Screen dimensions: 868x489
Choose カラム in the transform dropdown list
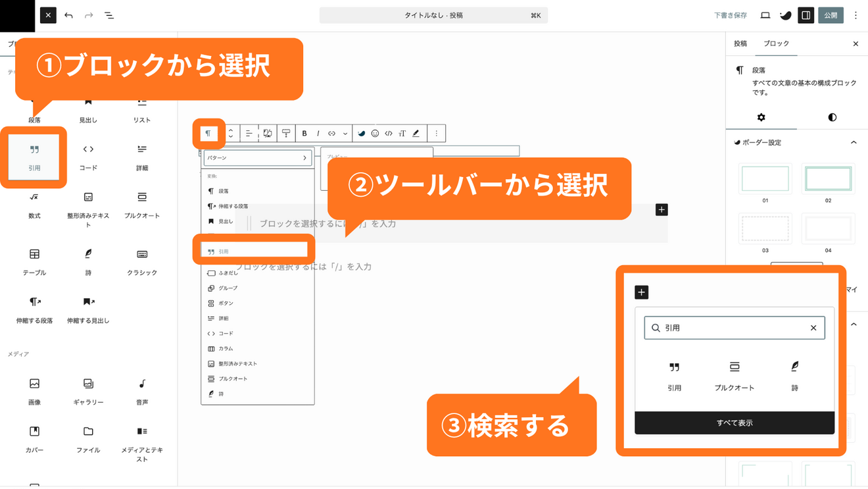click(x=258, y=348)
